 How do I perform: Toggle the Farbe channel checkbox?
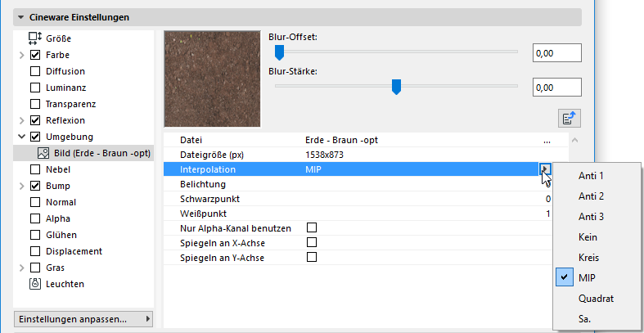(35, 55)
